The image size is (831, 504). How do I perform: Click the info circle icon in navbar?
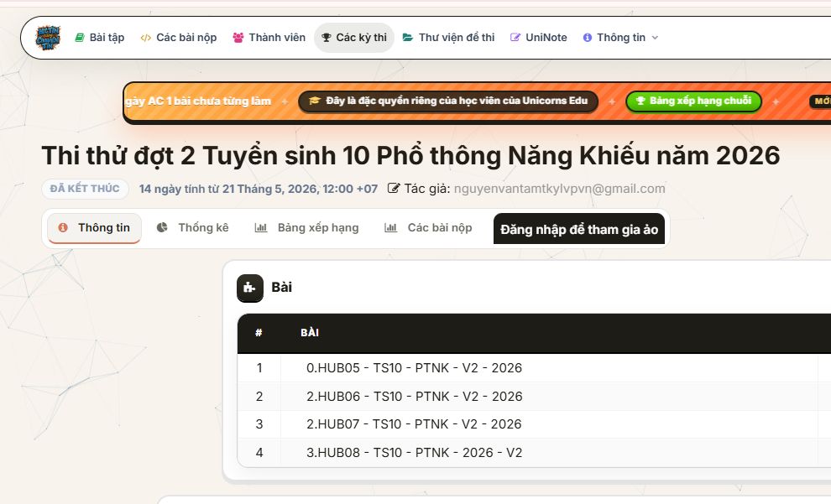(x=588, y=38)
